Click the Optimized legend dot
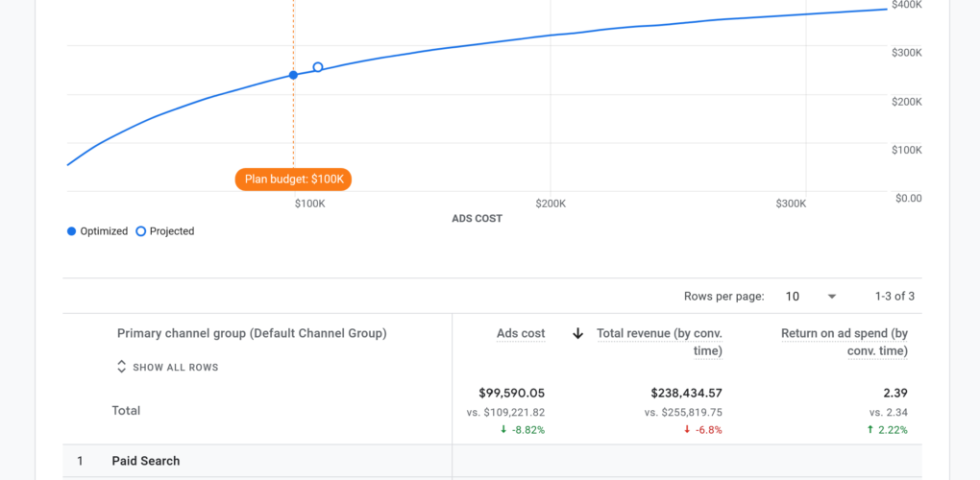Screen dimensions: 980x480 tap(71, 231)
